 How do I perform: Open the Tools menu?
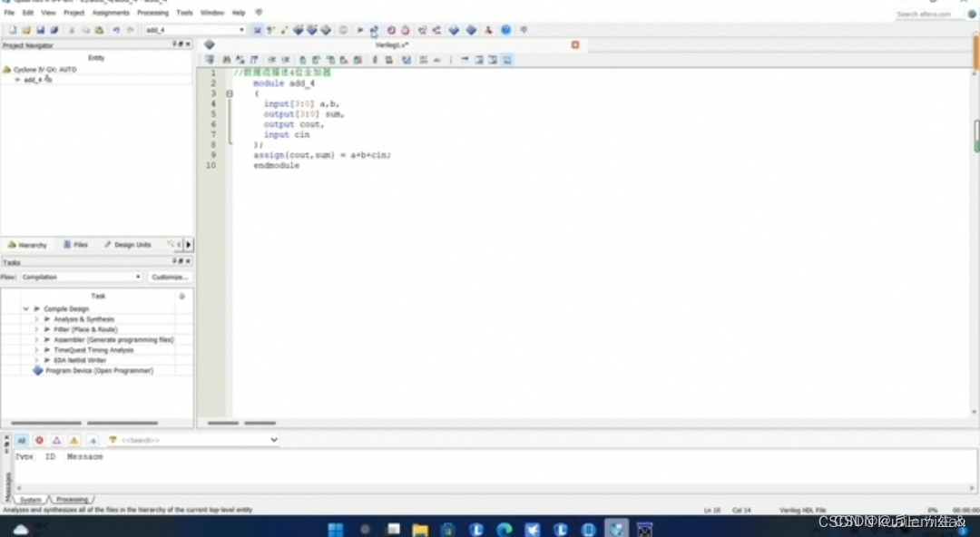click(184, 13)
